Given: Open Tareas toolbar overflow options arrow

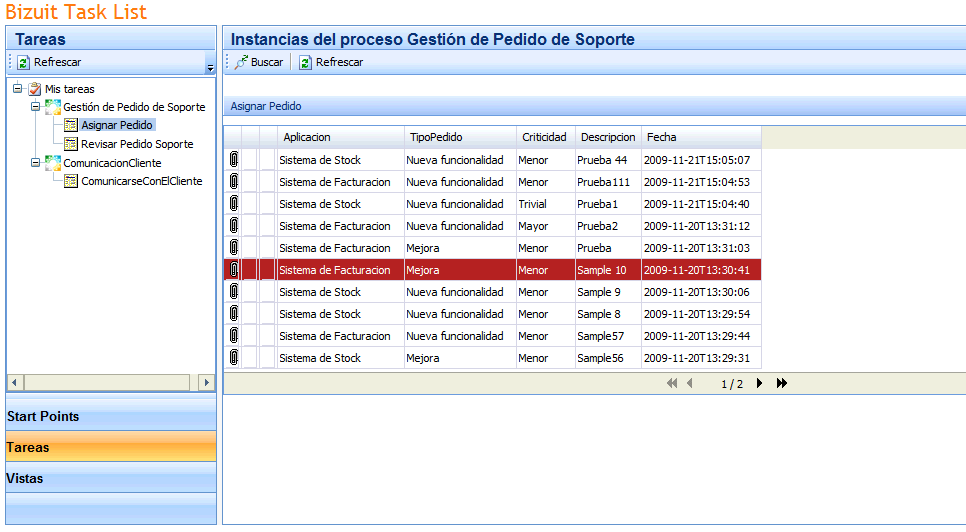Looking at the screenshot, I should click(x=210, y=67).
